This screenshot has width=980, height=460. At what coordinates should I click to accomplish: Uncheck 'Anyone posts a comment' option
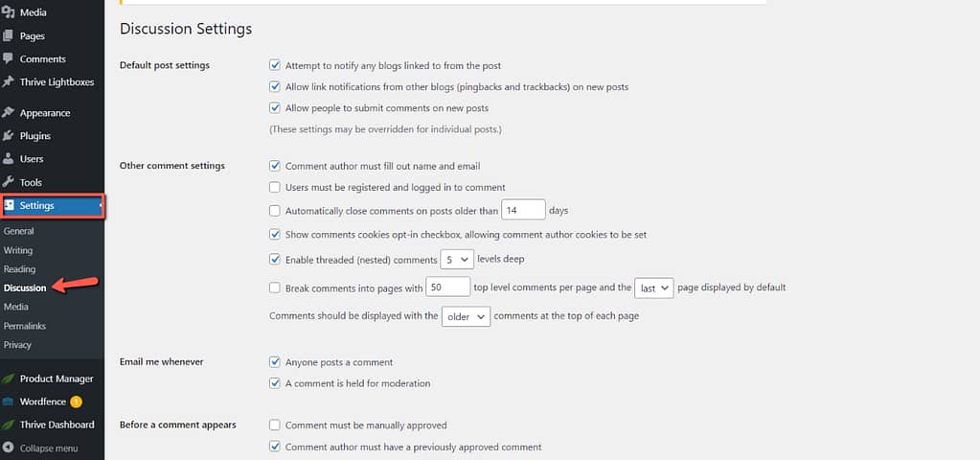pos(274,362)
